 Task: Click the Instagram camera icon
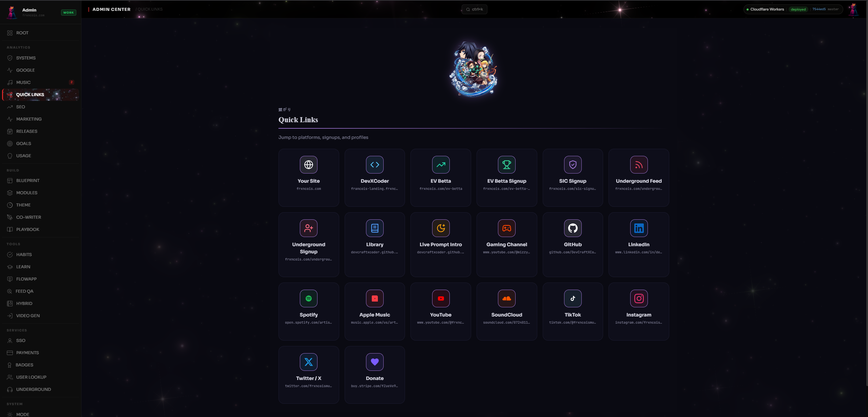coord(639,298)
